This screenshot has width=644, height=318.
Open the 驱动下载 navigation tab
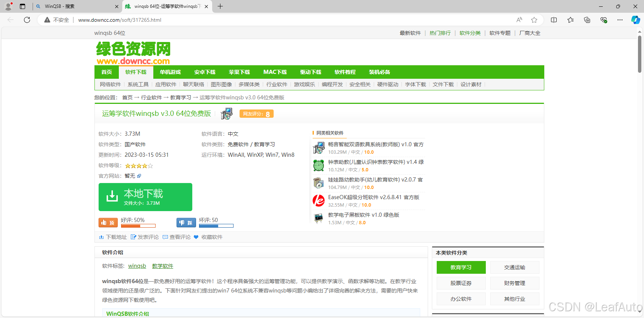[x=311, y=72]
